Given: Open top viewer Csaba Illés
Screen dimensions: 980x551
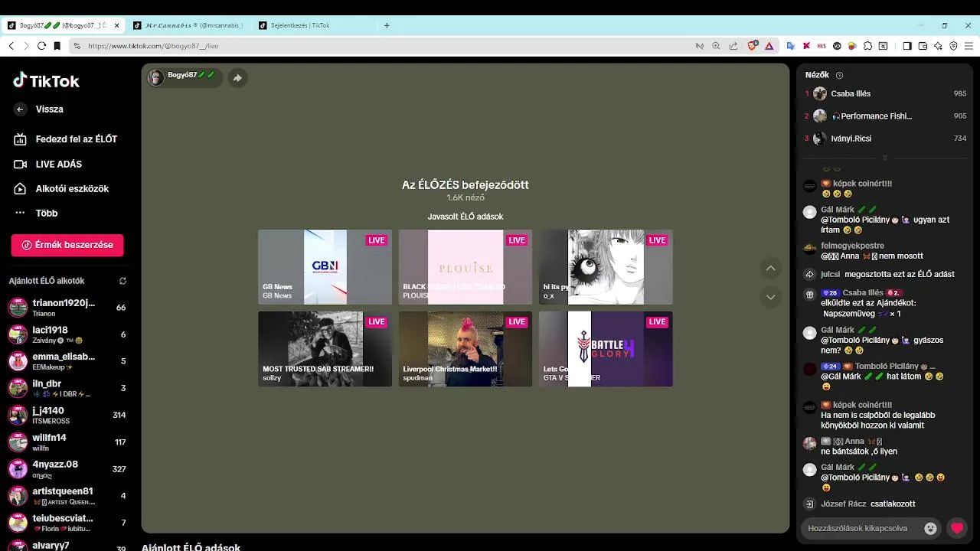Looking at the screenshot, I should [x=886, y=93].
